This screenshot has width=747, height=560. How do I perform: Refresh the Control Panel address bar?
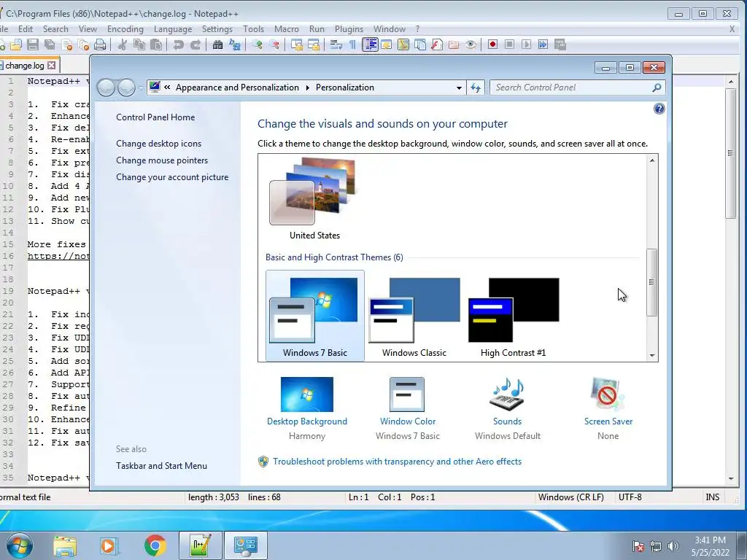pos(476,87)
